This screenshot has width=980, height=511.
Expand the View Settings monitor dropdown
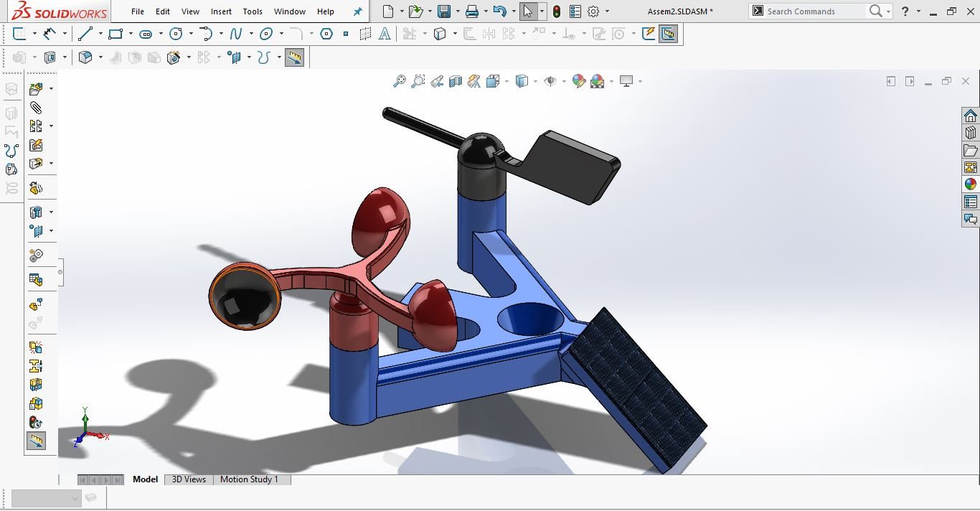[x=639, y=82]
